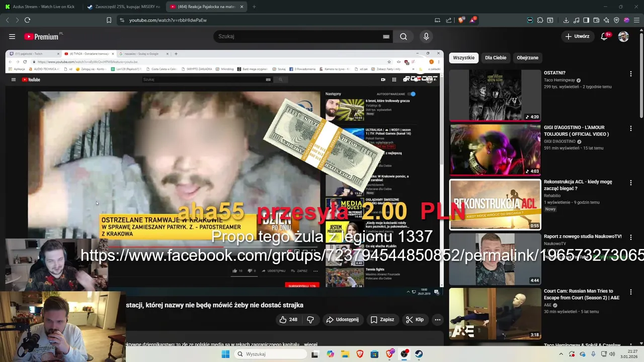Switch to Azdus Stream Kick tab
The image size is (644, 362).
point(43,7)
